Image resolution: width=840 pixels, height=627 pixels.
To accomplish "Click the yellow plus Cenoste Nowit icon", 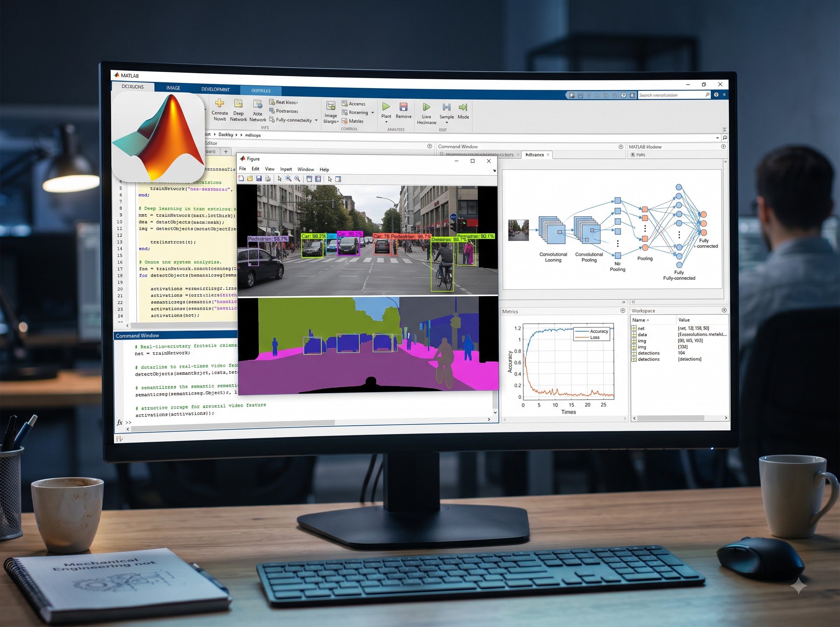I will [219, 103].
